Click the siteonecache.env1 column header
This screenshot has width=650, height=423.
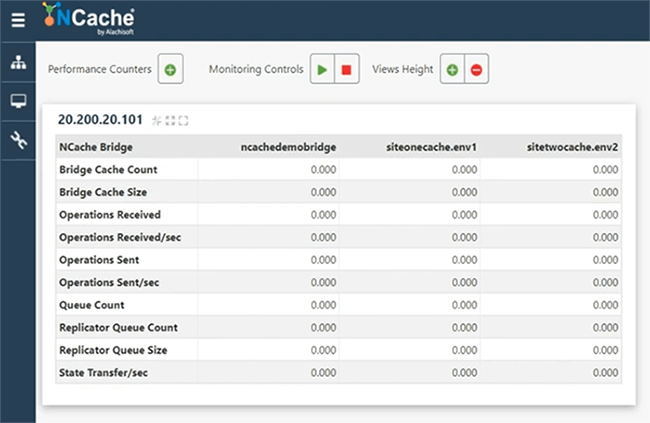[x=431, y=147]
